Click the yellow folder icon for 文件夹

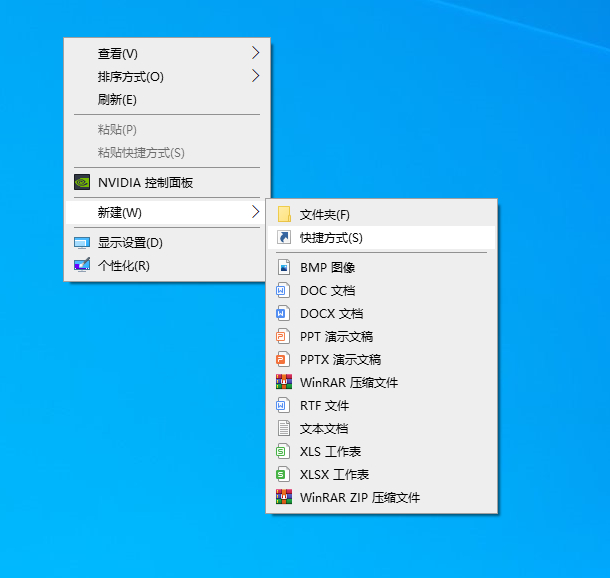click(x=284, y=214)
